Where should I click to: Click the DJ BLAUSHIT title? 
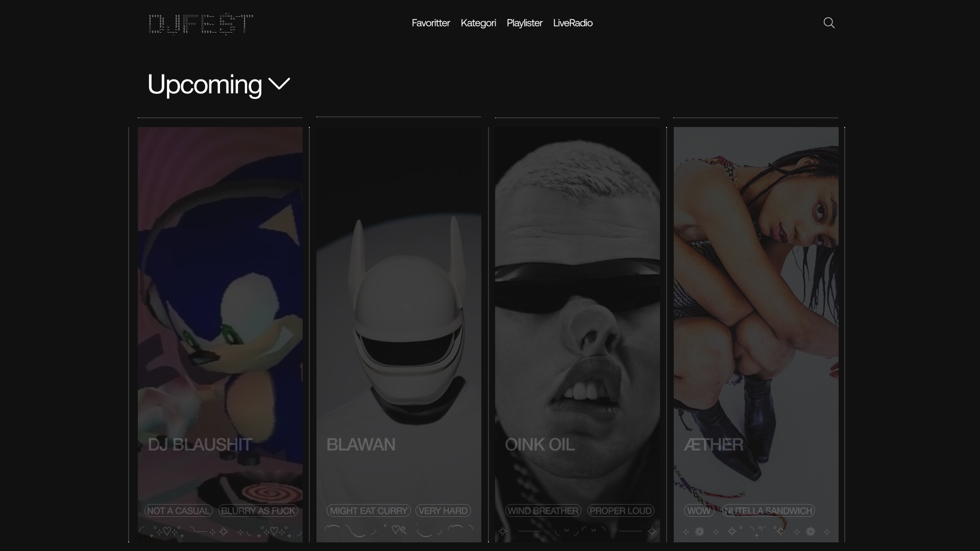[200, 444]
